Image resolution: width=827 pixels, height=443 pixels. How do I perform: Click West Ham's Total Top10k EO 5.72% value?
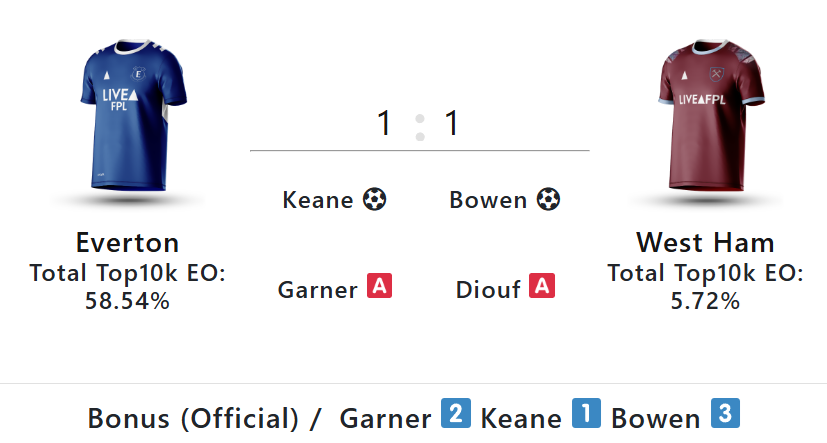pos(705,299)
